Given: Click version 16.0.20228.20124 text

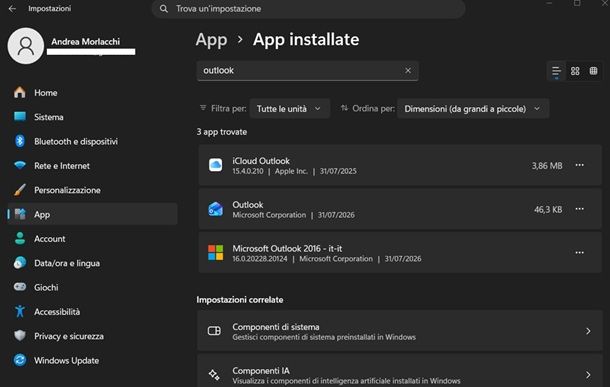Looking at the screenshot, I should 260,259.
